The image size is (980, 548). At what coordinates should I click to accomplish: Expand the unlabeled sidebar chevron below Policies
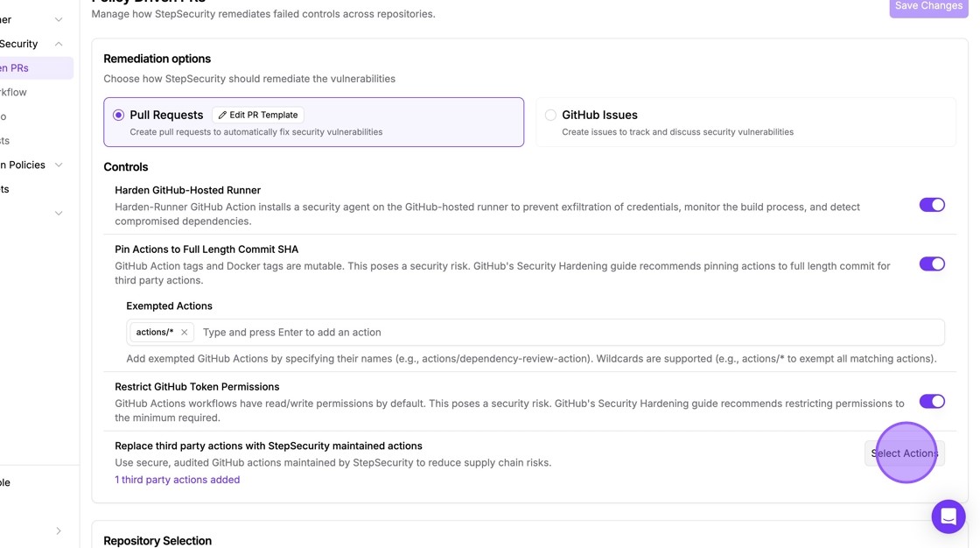58,214
